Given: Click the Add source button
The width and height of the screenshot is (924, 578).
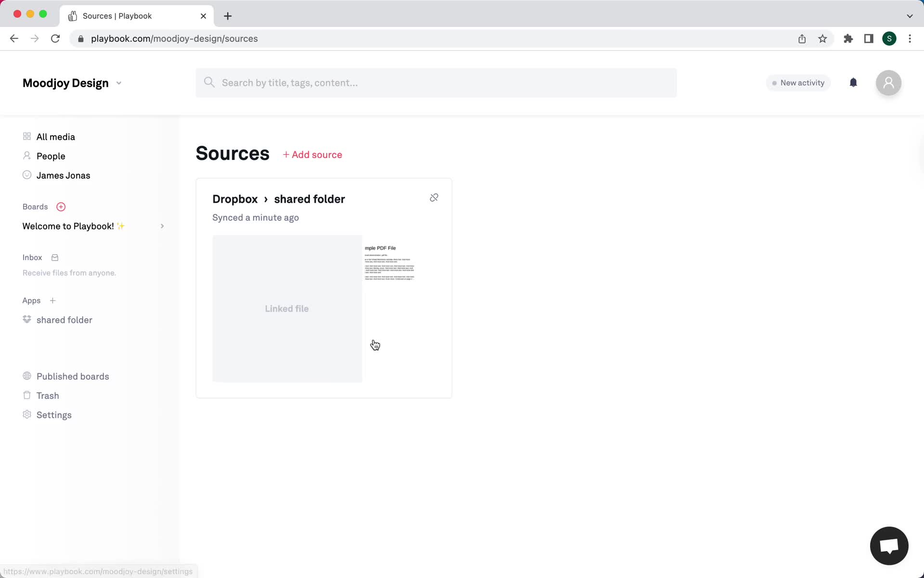Looking at the screenshot, I should point(313,155).
